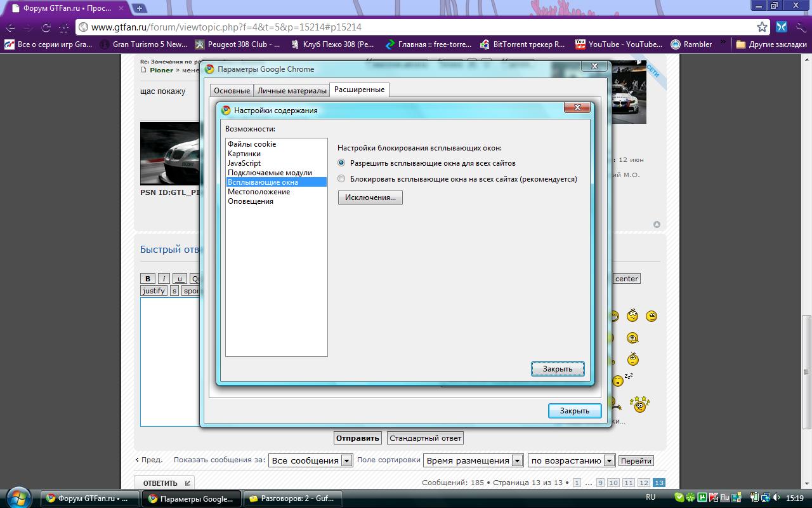Open Время размещения sort dropdown
Viewport: 812px width, 508px height.
(473, 460)
